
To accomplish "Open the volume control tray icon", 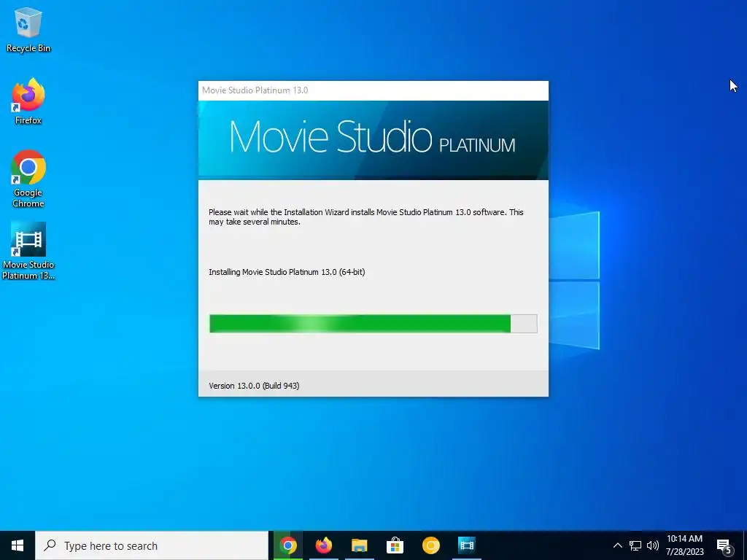I will [x=653, y=545].
